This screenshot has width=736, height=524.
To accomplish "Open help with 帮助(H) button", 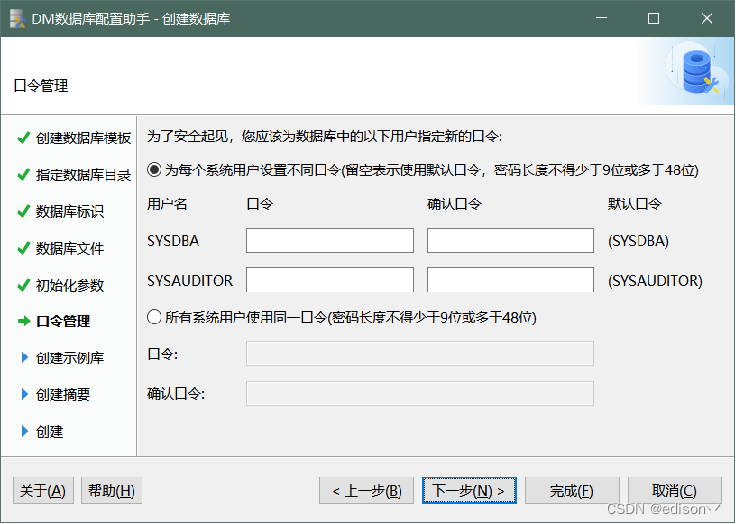I will (x=111, y=491).
